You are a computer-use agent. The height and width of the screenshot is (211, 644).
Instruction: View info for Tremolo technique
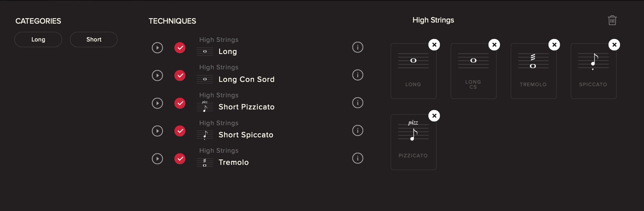[357, 158]
